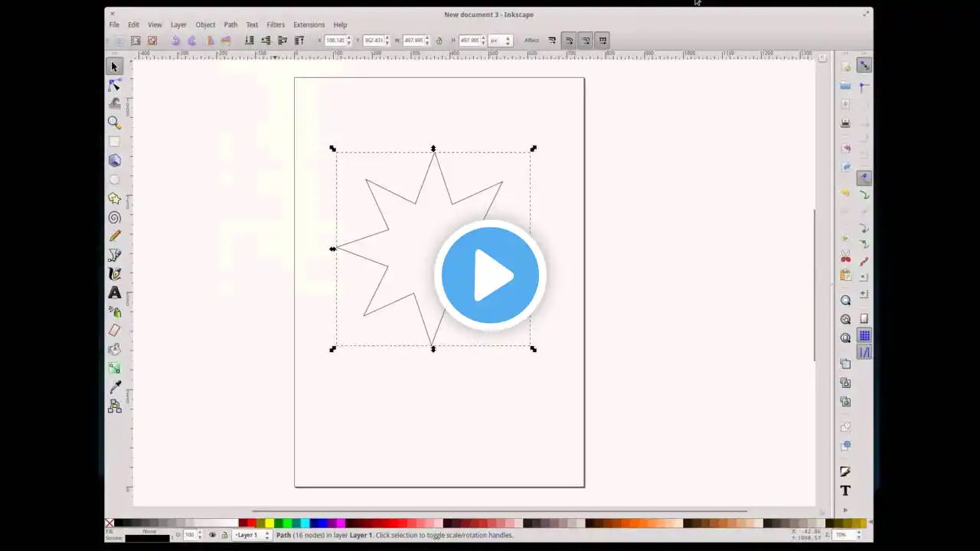Toggle current layer lock icon
Screen dimensions: 980x551
click(x=224, y=535)
